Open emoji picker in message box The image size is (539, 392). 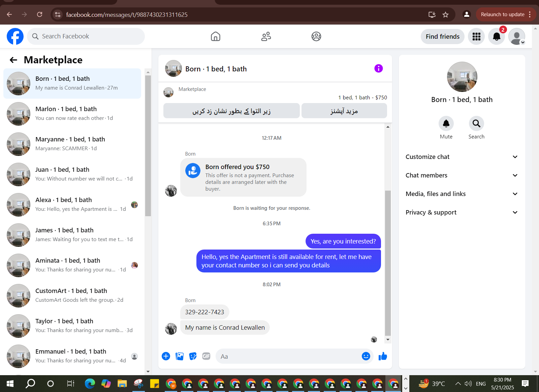(x=366, y=356)
